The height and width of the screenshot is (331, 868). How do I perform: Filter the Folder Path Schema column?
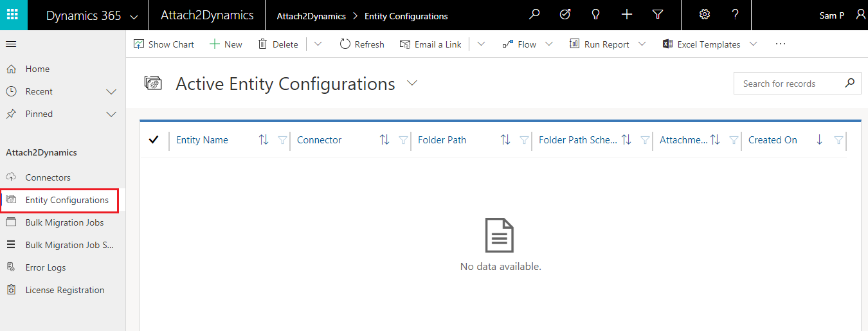point(645,140)
